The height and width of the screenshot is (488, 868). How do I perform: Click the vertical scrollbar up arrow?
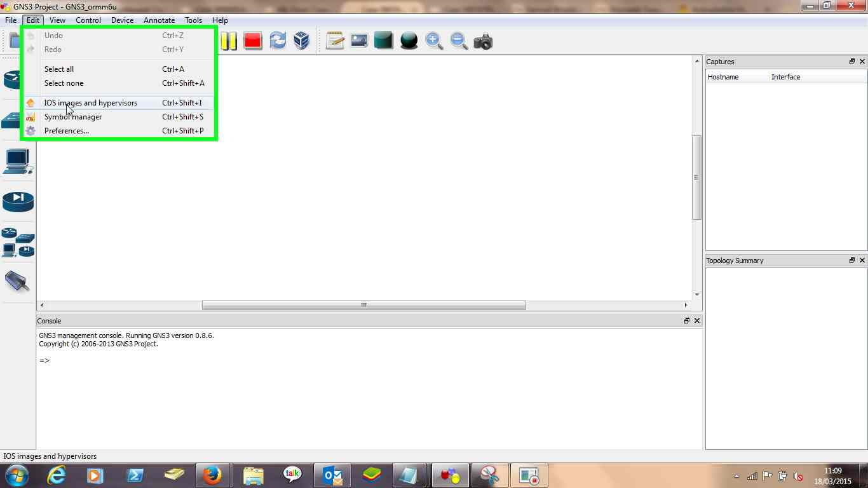click(x=697, y=61)
